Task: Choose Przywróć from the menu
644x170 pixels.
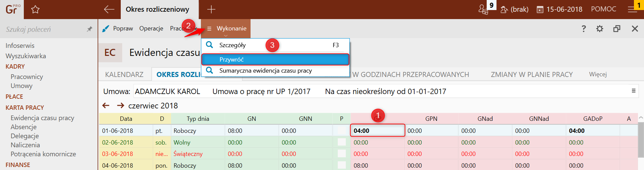Action: coord(275,60)
